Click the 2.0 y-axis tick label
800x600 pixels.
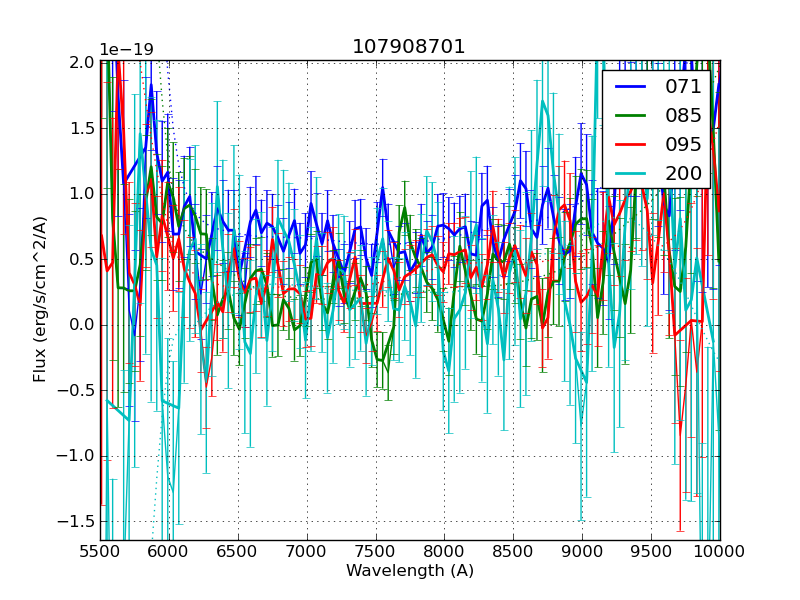(81, 62)
